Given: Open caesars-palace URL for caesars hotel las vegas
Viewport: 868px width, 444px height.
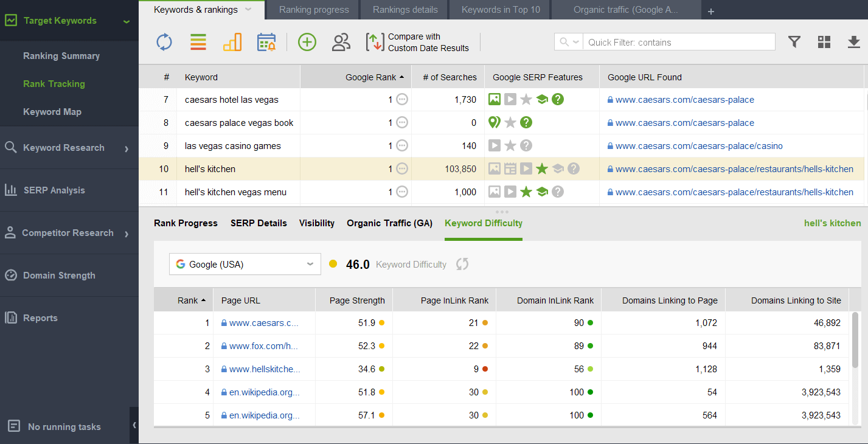Looking at the screenshot, I should 684,100.
